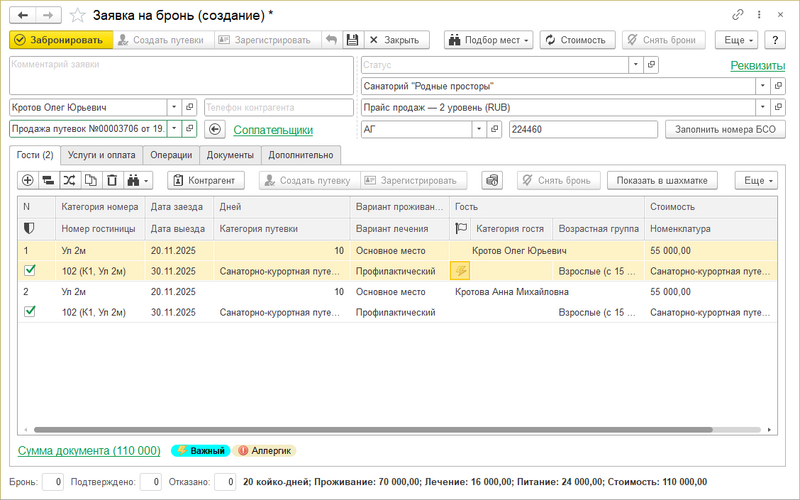The image size is (800, 500).
Task: Uncheck the checkbox in first guest row
Action: (x=29, y=270)
